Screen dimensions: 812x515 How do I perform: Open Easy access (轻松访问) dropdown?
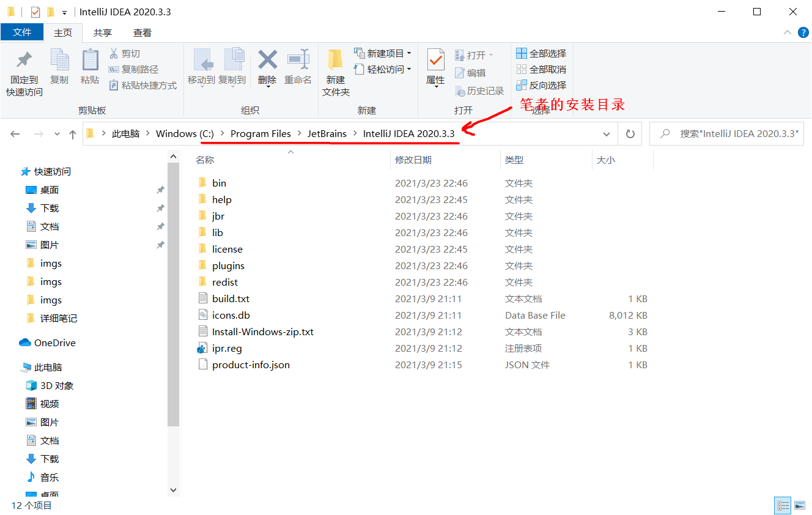coord(382,69)
